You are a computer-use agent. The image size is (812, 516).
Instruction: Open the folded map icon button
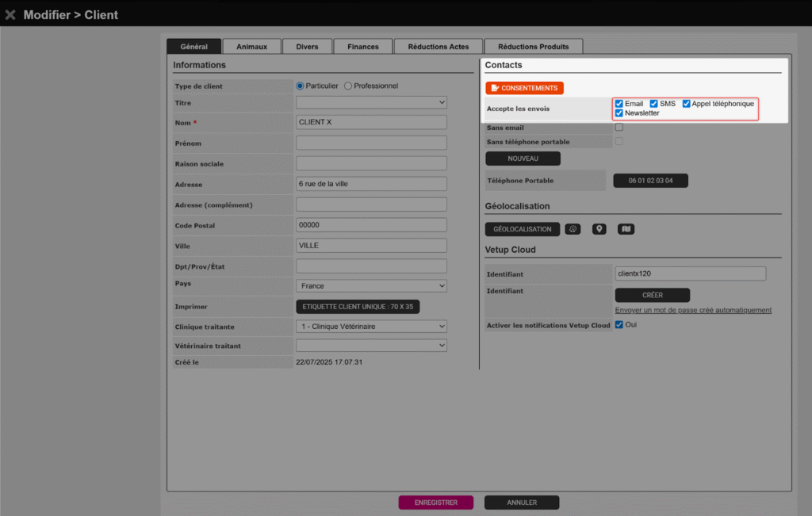[626, 229]
